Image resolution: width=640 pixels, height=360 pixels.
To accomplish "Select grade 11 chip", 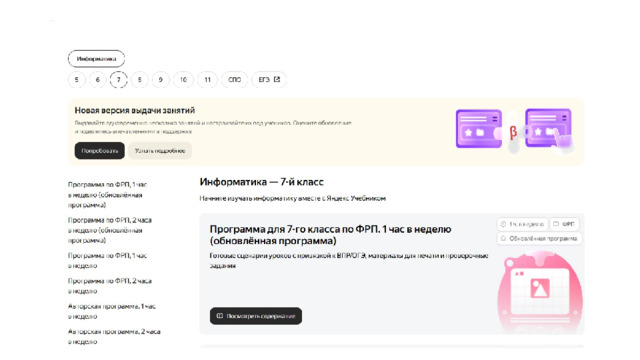I will tap(207, 80).
